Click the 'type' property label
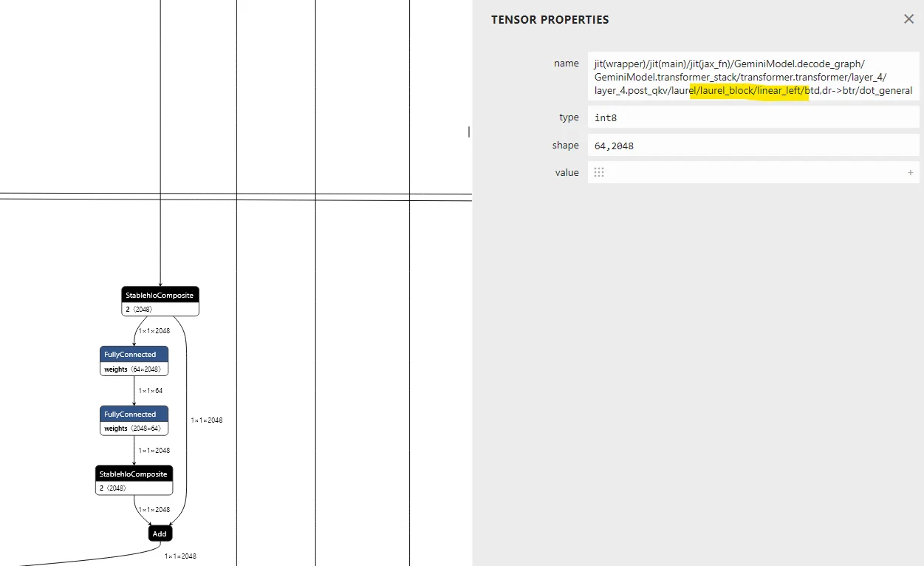Screen dimensions: 924x566 point(569,117)
